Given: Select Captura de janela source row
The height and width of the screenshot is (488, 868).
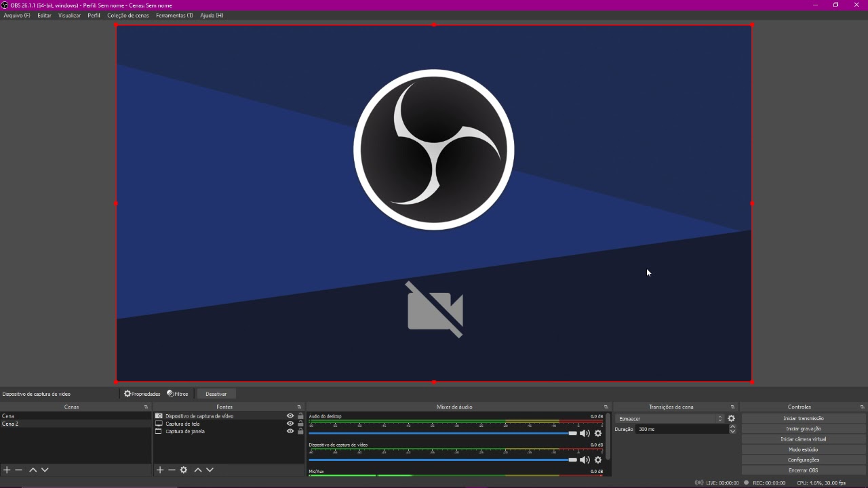Looking at the screenshot, I should coord(229,431).
